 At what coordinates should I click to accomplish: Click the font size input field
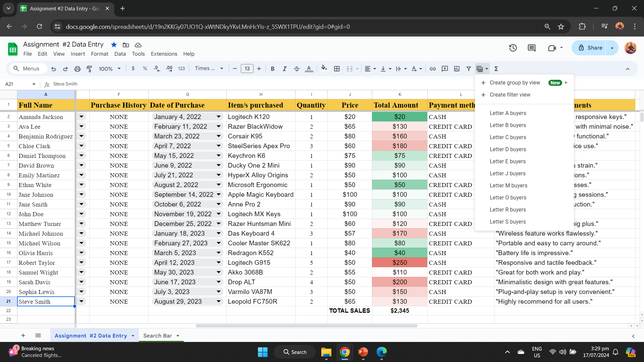[x=247, y=69]
